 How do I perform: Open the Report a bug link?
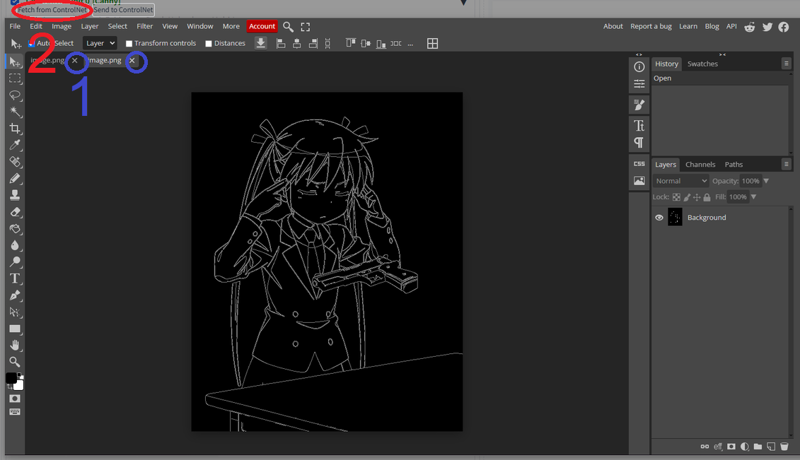coord(651,27)
